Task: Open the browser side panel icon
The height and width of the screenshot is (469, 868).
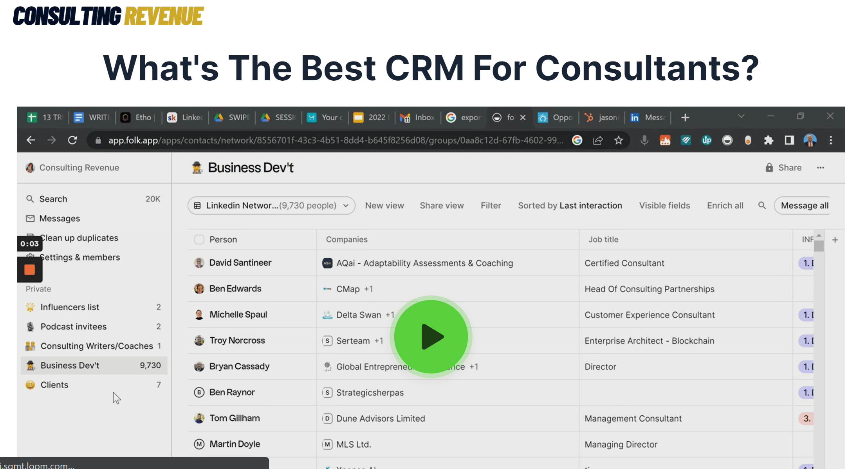Action: coord(789,140)
